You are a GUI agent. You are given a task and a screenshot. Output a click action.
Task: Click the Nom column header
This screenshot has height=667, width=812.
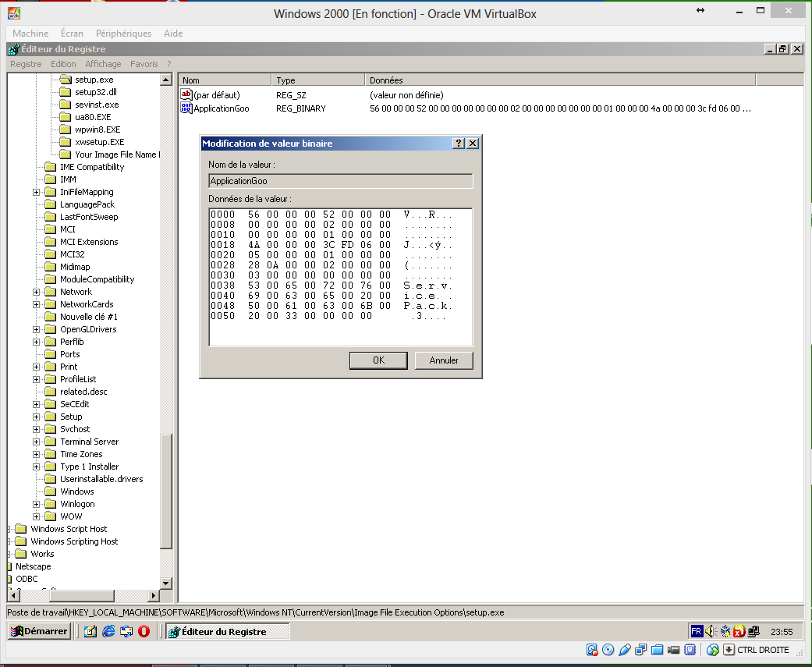(x=225, y=80)
